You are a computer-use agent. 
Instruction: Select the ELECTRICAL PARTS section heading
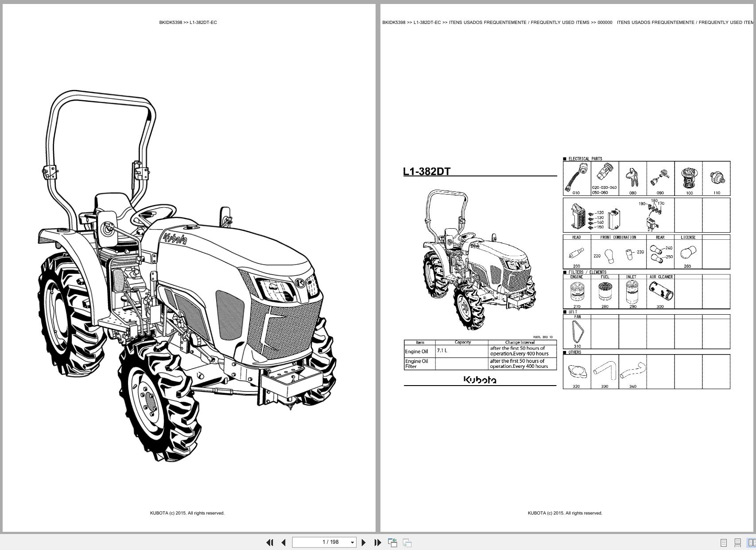(x=585, y=159)
